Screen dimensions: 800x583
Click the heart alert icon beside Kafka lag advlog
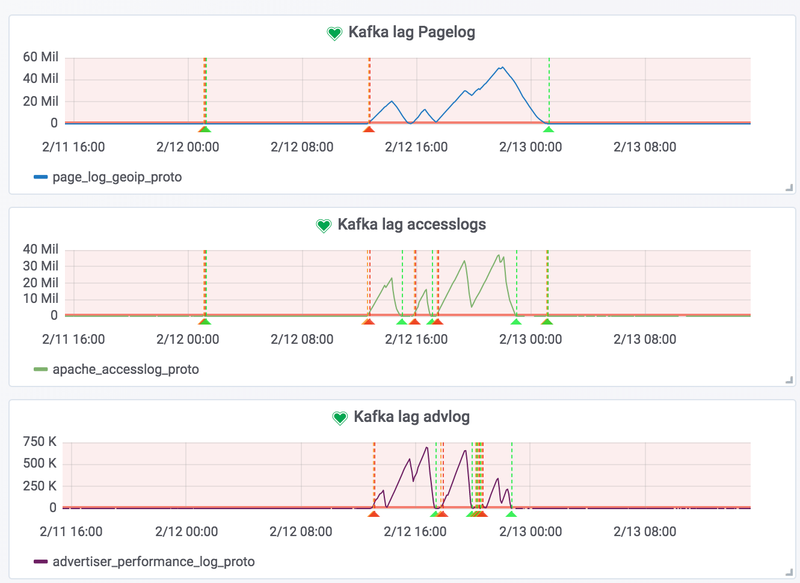[x=339, y=417]
